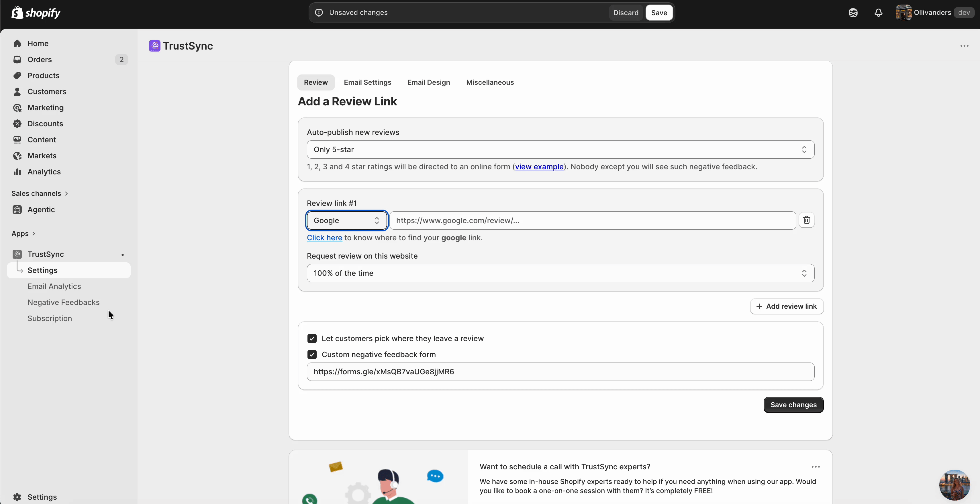
Task: Click Add review link button
Action: tap(786, 306)
